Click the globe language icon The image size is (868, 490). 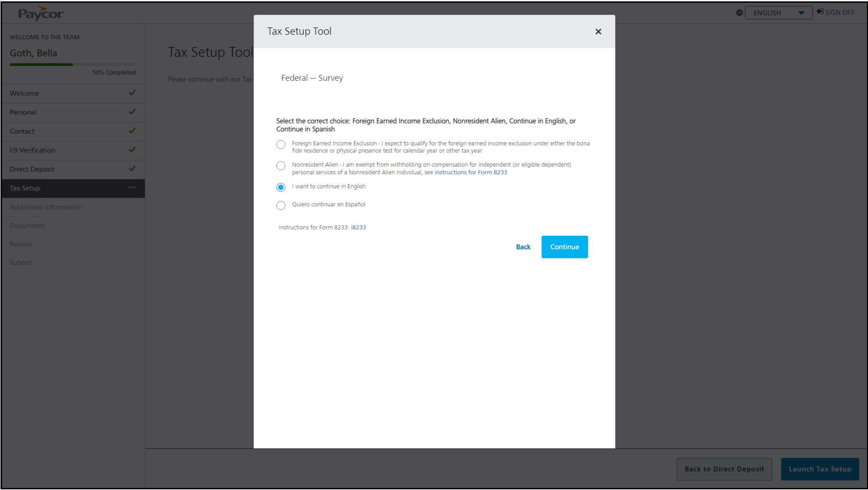[x=739, y=13]
